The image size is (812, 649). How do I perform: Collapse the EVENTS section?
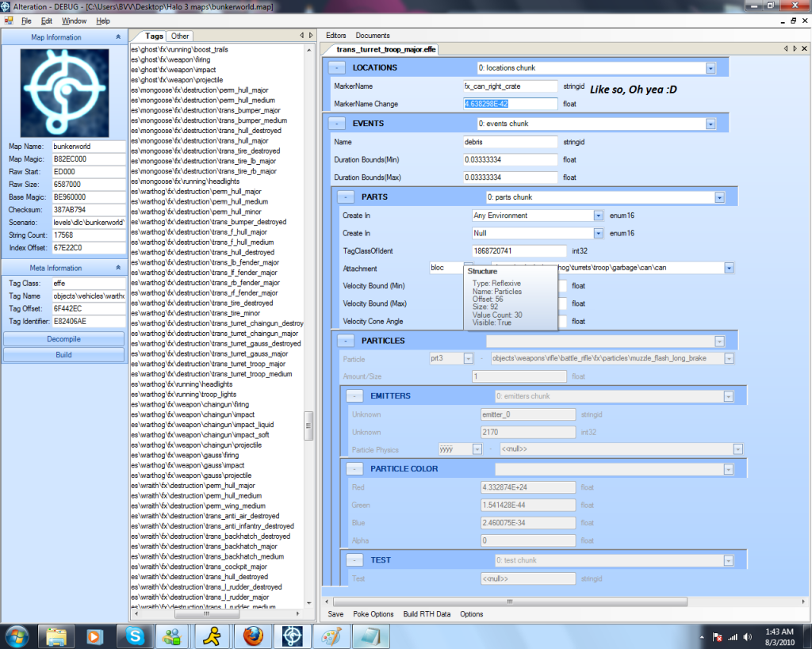coord(336,124)
